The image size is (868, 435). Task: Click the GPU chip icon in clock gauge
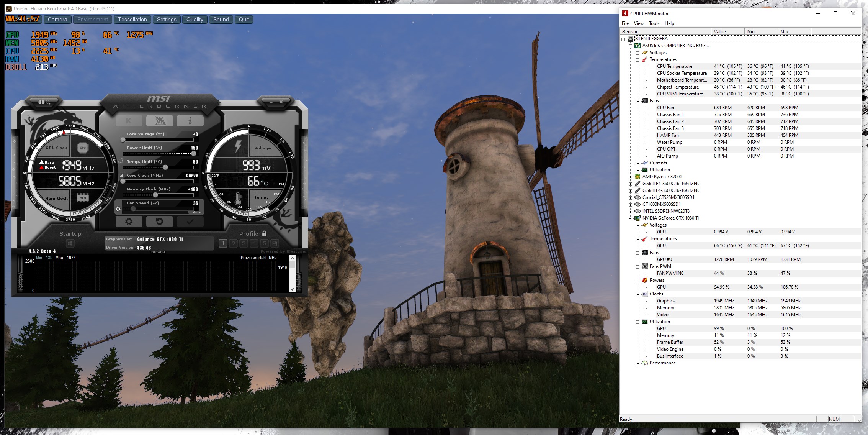pyautogui.click(x=83, y=148)
